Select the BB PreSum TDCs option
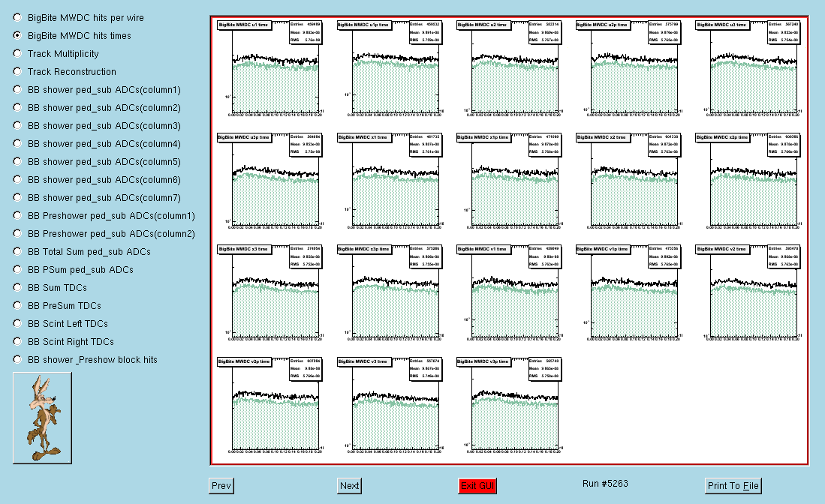 pyautogui.click(x=17, y=305)
